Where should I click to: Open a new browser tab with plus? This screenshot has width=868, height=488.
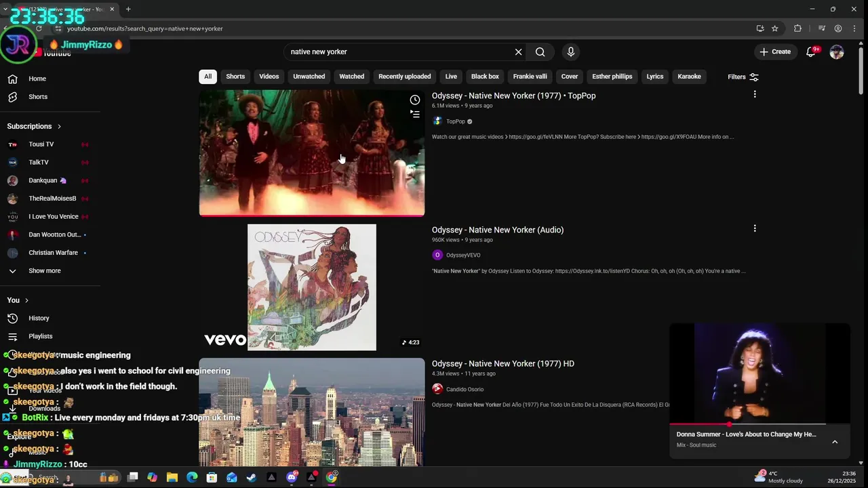pos(128,9)
